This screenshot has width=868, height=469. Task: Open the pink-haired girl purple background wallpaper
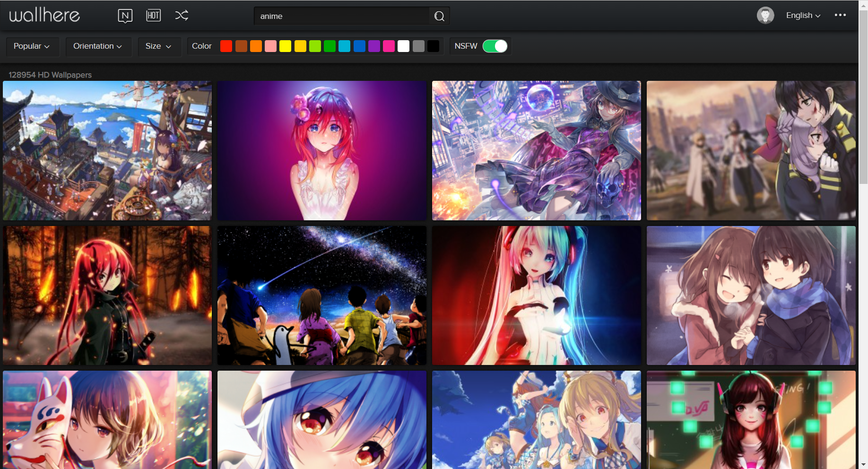pyautogui.click(x=322, y=150)
